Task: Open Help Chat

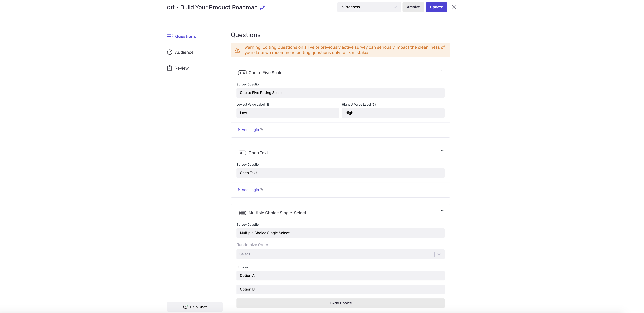Action: (x=195, y=307)
